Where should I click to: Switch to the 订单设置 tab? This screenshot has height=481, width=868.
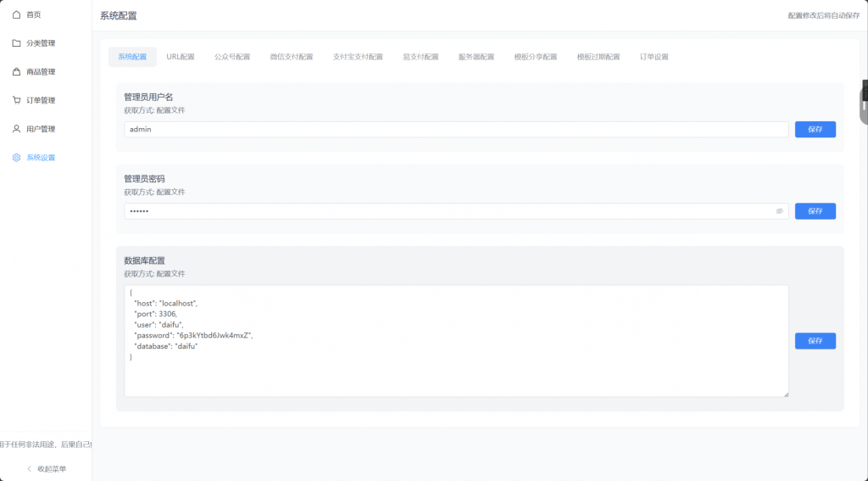[x=654, y=57]
